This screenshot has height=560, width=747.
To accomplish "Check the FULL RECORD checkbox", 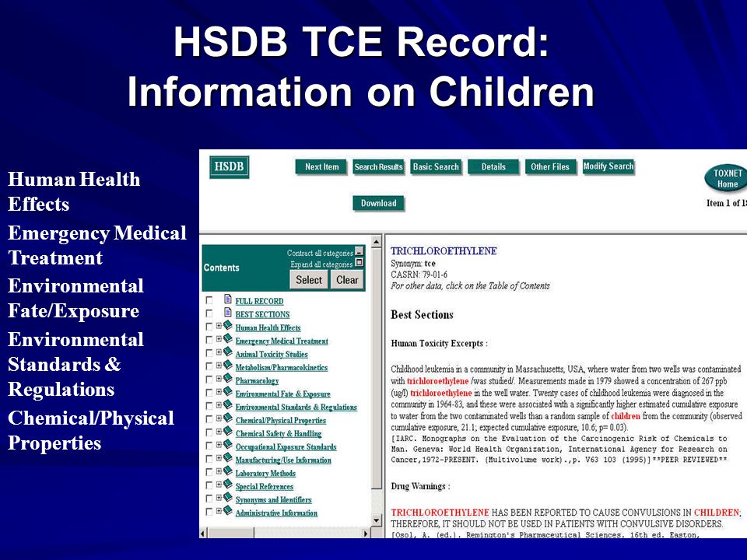I will [x=209, y=300].
